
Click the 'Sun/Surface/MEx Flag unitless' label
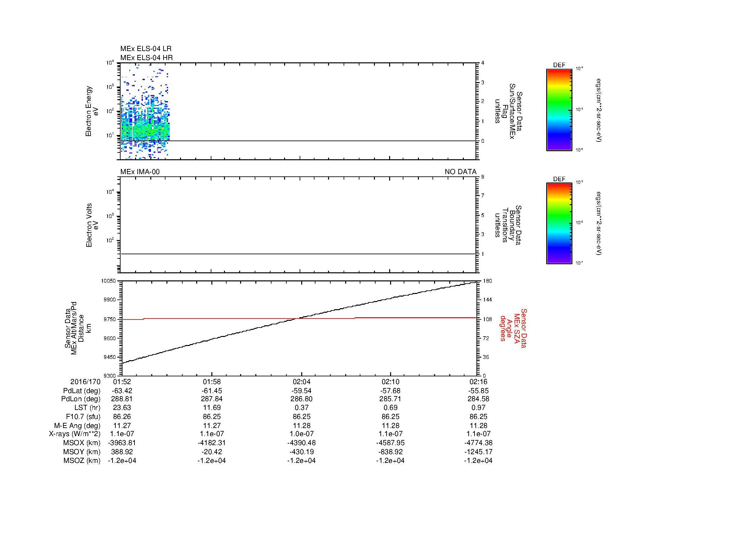pyautogui.click(x=508, y=111)
